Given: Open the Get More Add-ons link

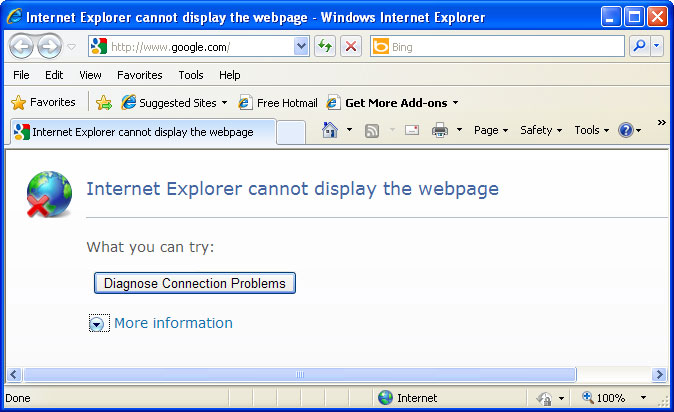Looking at the screenshot, I should point(392,103).
